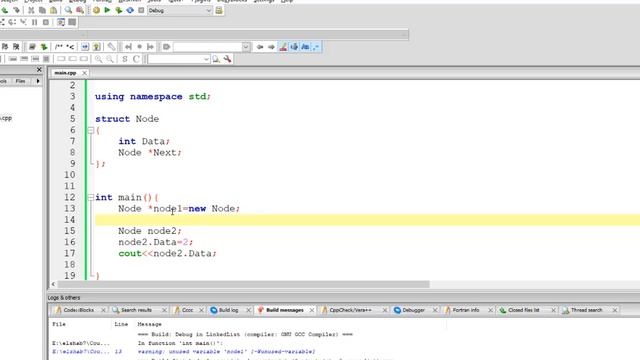Click the Zoom in magnifier icon

pos(98,59)
